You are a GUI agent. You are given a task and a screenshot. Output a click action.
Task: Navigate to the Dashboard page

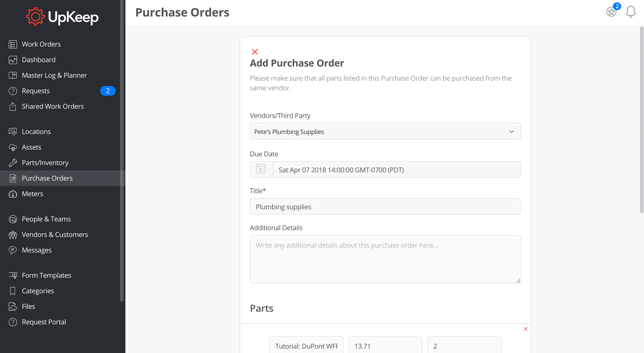pos(38,60)
